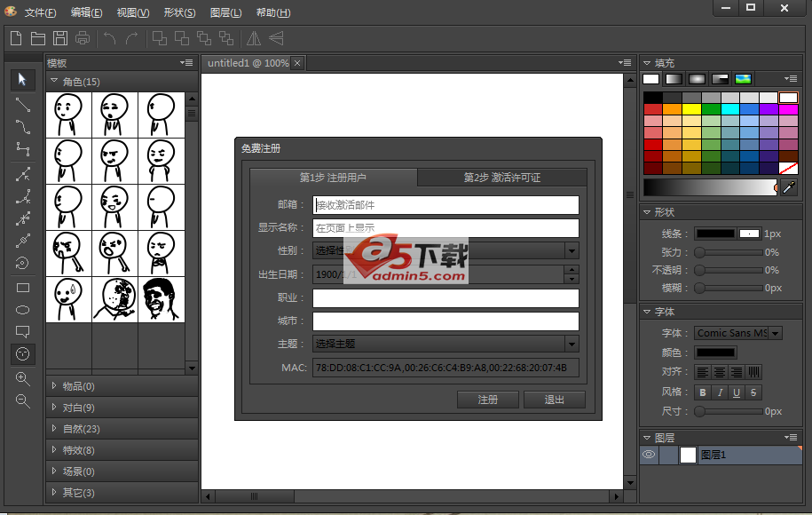Click into the 邮箱 email field

point(445,205)
